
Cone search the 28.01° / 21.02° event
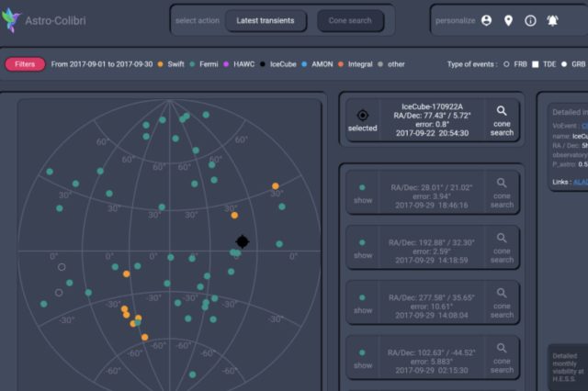[x=502, y=193]
